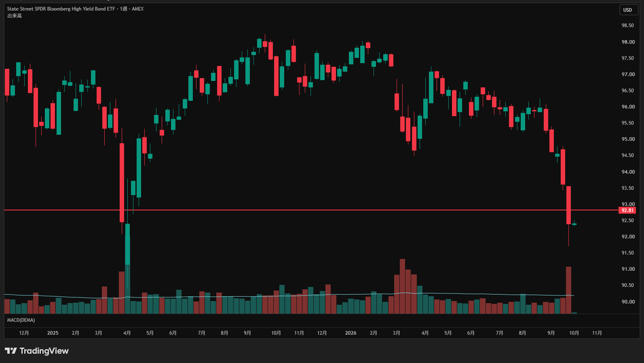Click the 90.50 price axis label

point(627,285)
